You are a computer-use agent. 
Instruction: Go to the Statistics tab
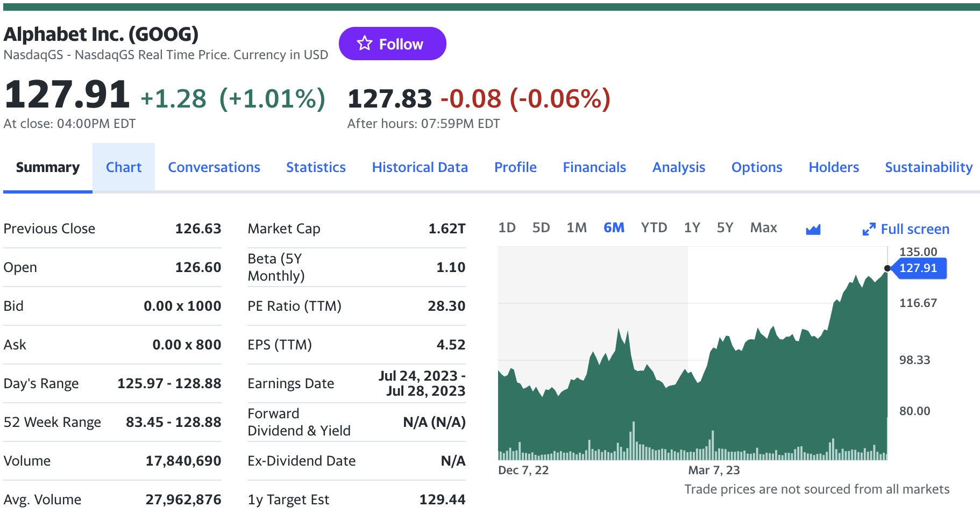click(316, 167)
